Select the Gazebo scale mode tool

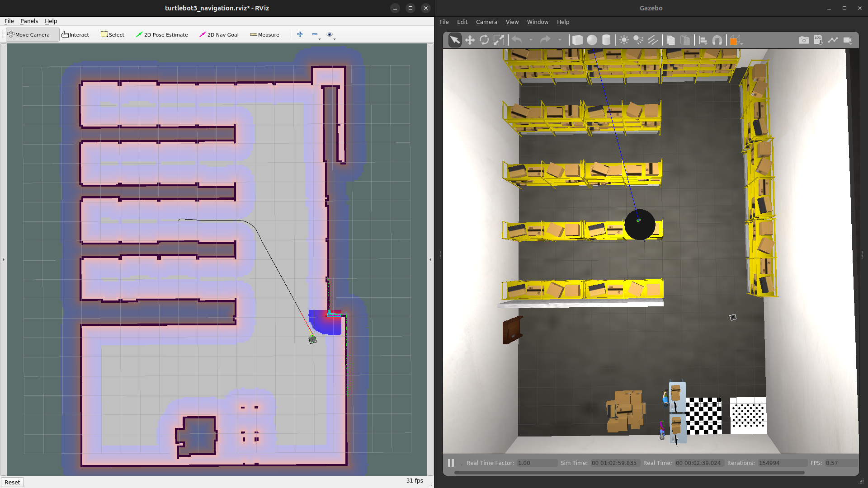[499, 40]
